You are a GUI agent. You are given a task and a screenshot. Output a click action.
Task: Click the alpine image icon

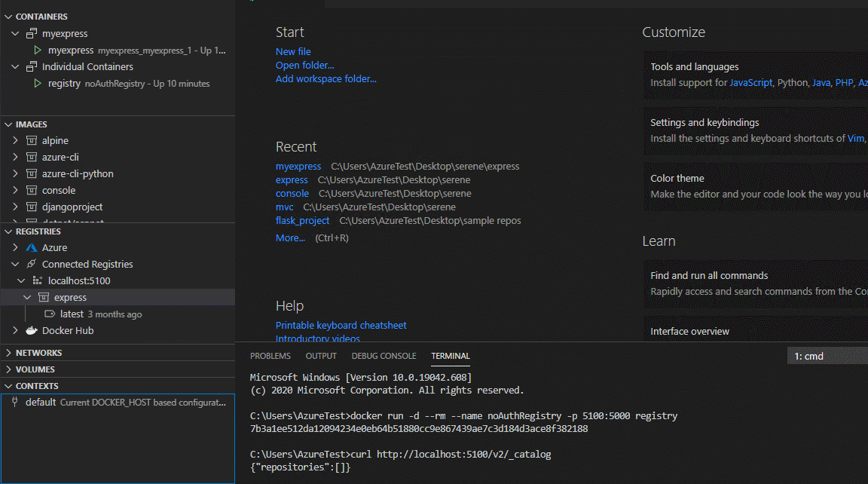click(32, 141)
